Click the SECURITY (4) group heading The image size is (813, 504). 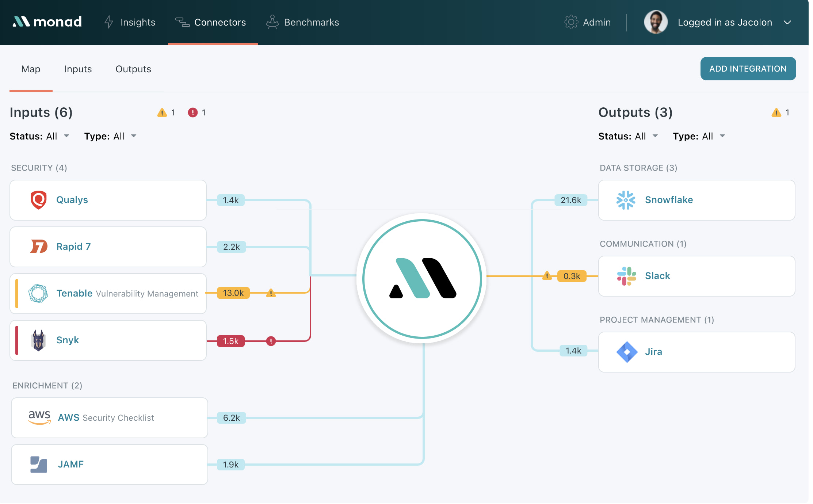39,168
